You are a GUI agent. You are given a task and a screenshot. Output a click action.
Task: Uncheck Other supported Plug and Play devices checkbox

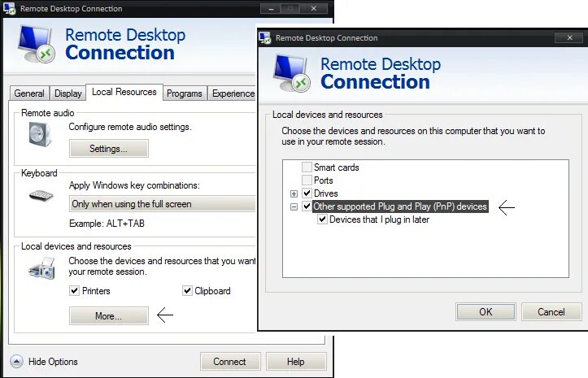(x=307, y=206)
